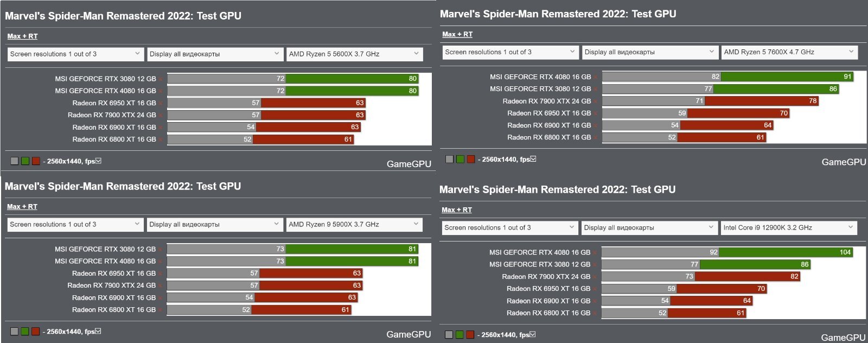The height and width of the screenshot is (343, 868).
Task: Toggle 2560x1440 fps checkbox in Ryzen 5 5600X chart
Action: point(98,161)
